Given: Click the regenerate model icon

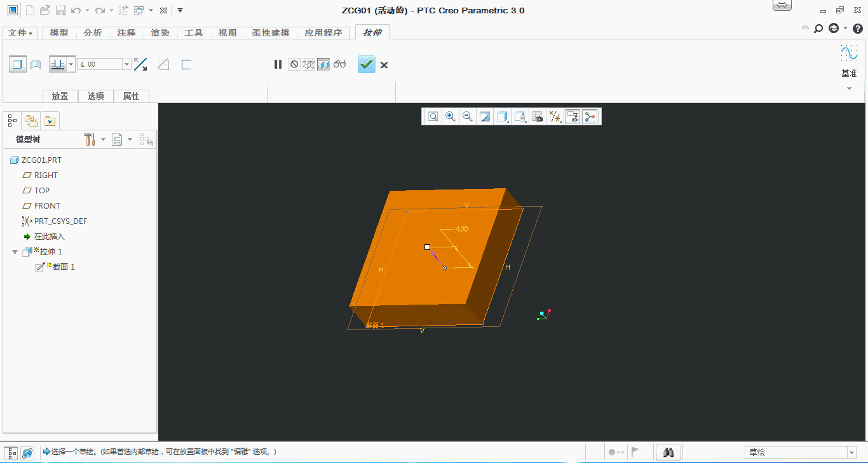Looking at the screenshot, I should tap(123, 10).
